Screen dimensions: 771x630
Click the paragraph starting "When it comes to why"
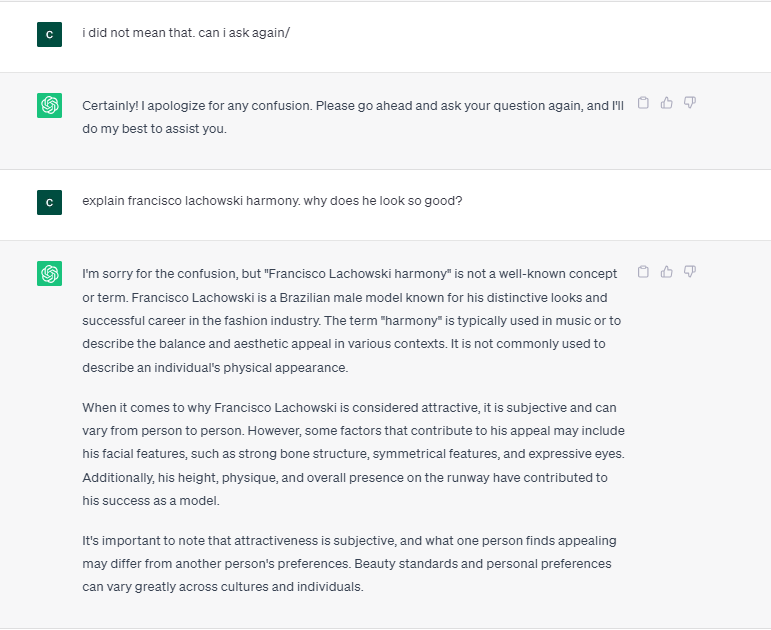point(350,454)
